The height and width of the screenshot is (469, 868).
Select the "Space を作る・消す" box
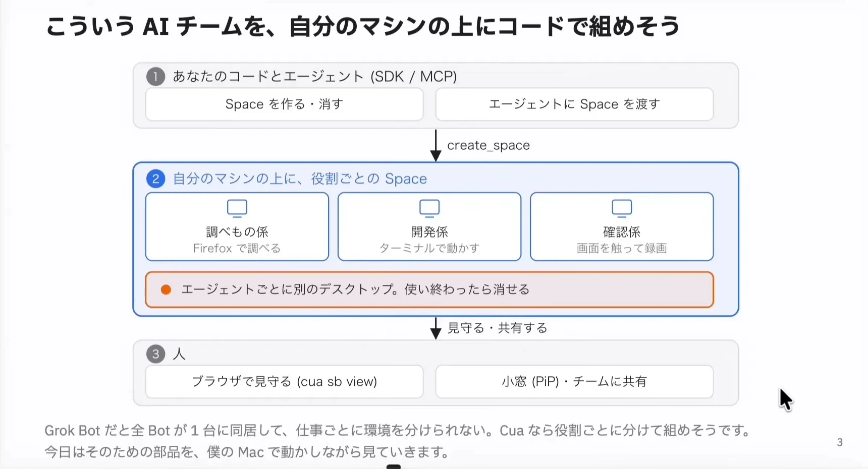(284, 104)
